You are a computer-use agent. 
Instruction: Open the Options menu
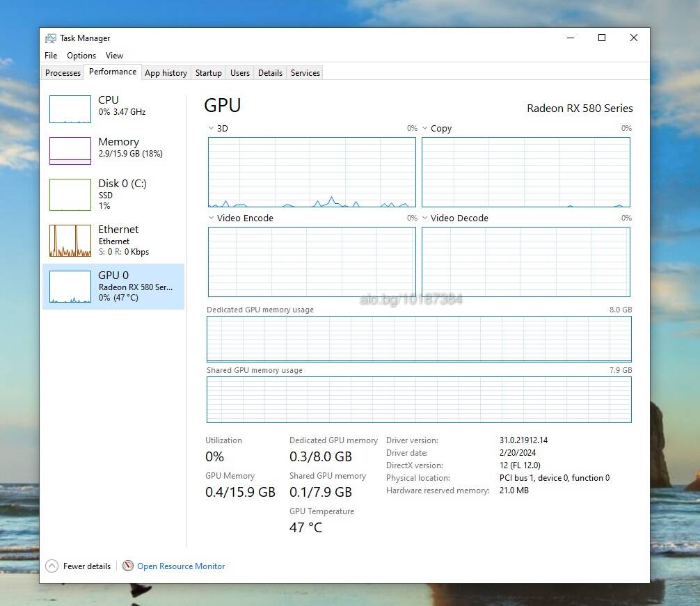[x=81, y=56]
